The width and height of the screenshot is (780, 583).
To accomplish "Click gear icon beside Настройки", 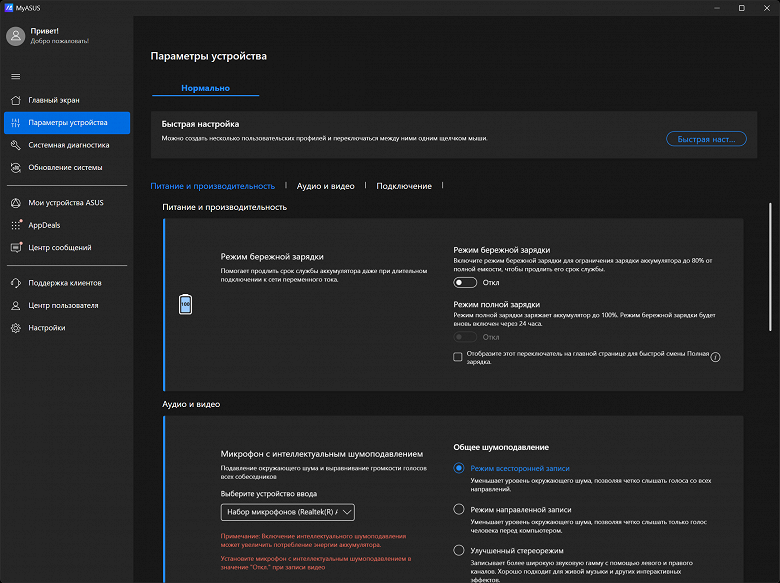I will coord(16,328).
